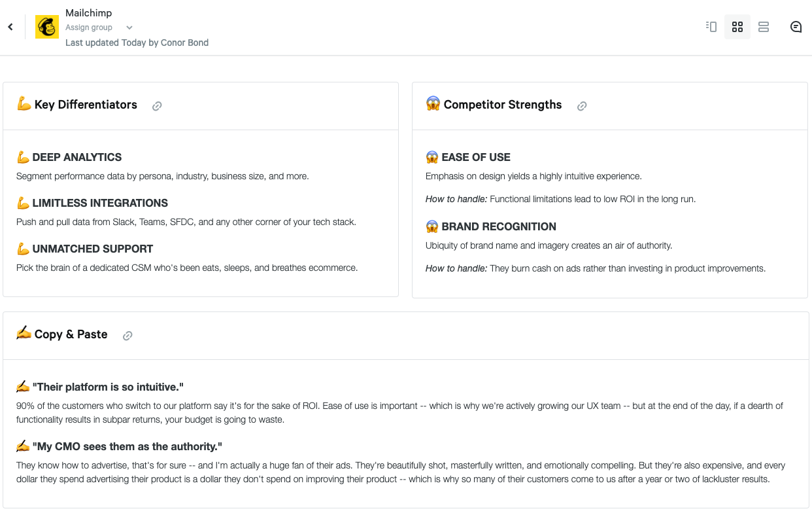Click the DEEP ANALYTICS heading
812x513 pixels.
click(x=76, y=157)
